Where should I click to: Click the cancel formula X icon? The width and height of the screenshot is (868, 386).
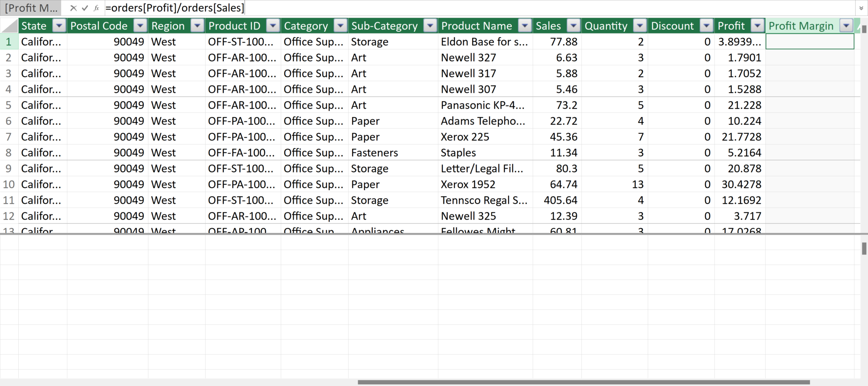click(x=73, y=8)
